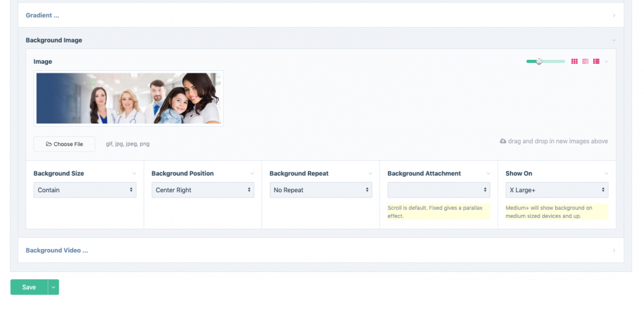Switch to the thumbnail list view icon
Screen dimensions: 644x310
pos(596,61)
